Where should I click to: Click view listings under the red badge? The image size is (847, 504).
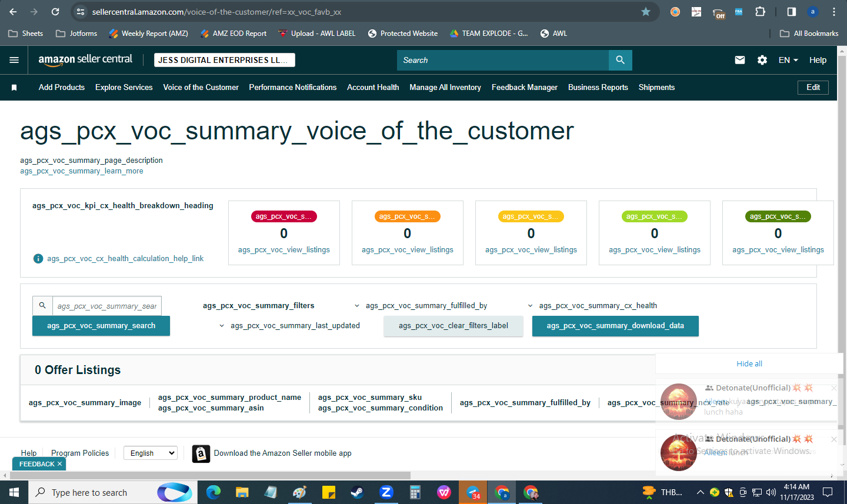click(x=284, y=250)
